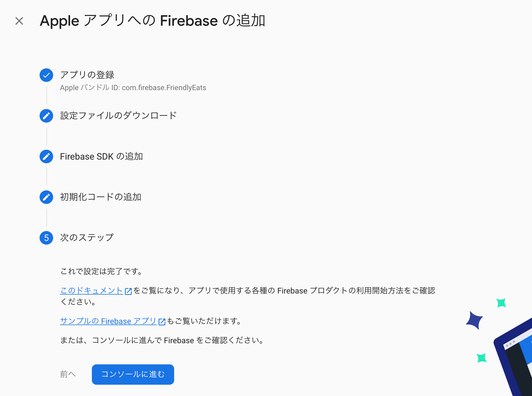Open the 初期化コードの追加 step via its pencil icon
This screenshot has width=532, height=396.
(46, 197)
